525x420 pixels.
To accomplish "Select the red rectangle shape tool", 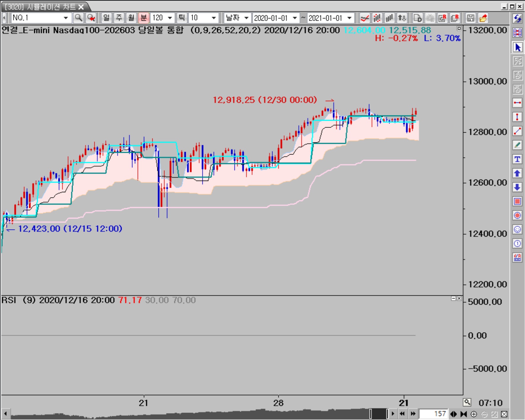I will pos(517,201).
